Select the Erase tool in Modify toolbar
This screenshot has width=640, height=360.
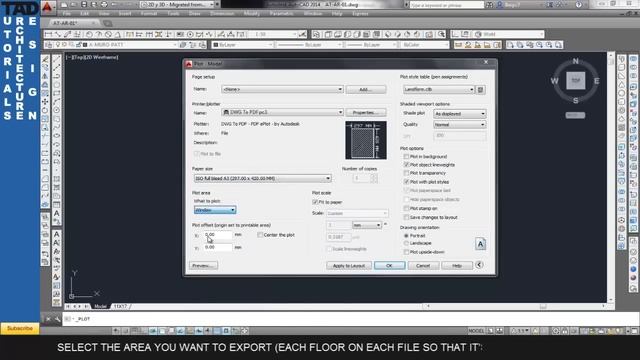point(45,60)
